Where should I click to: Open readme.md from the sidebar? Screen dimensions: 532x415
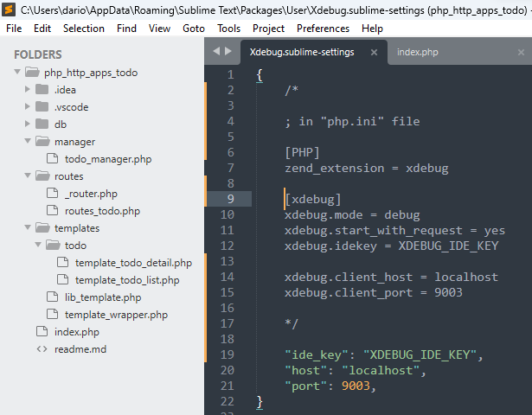coord(80,349)
